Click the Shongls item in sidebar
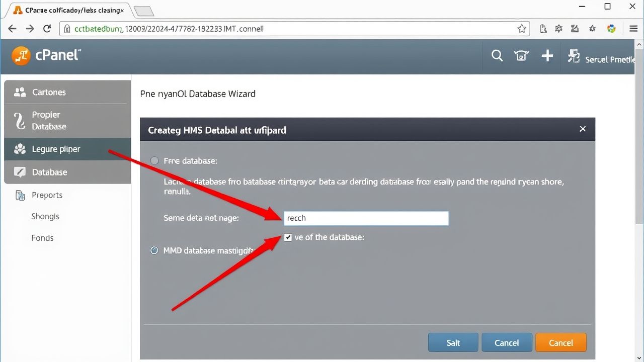This screenshot has height=362, width=644. [x=45, y=216]
